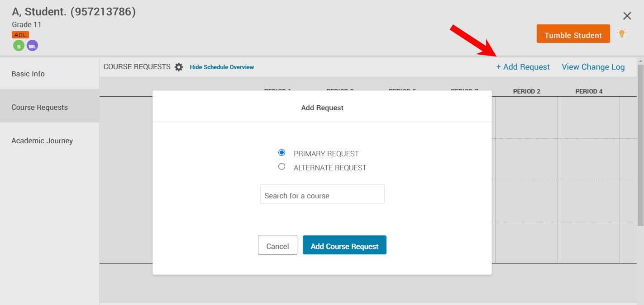
Task: Click the orange ABL tag
Action: [x=20, y=35]
